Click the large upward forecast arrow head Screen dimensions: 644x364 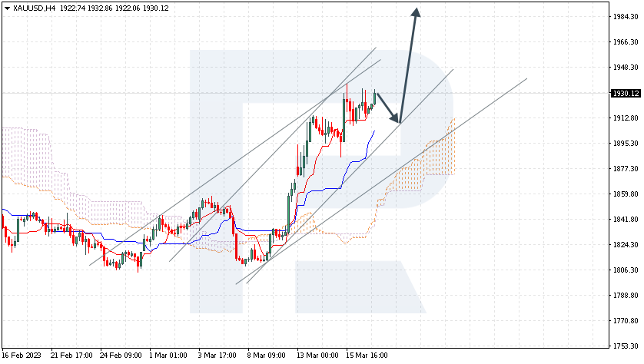coord(416,13)
